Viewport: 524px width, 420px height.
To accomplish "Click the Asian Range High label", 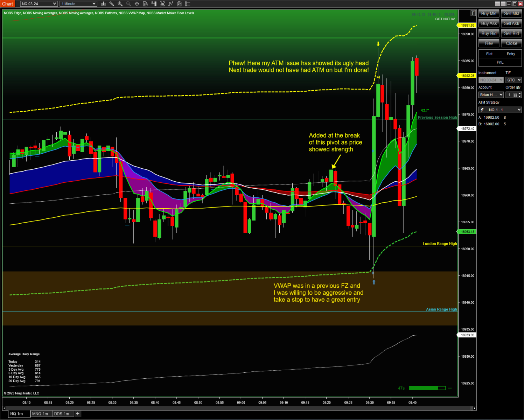I will click(441, 309).
